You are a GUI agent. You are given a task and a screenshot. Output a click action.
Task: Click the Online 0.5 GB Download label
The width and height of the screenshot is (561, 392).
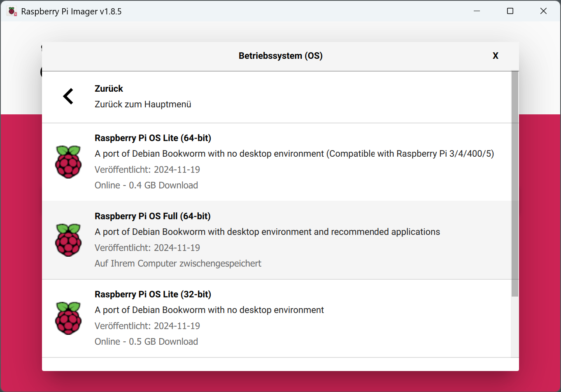[146, 341]
